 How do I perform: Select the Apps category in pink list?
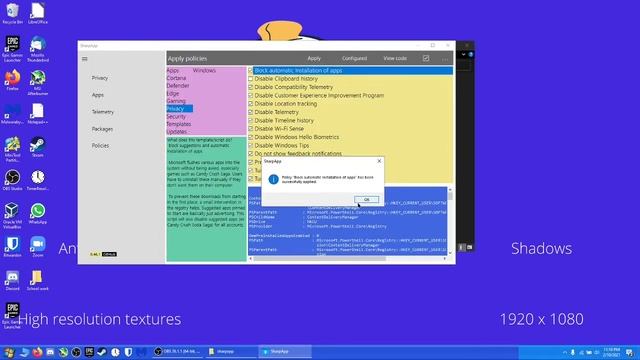click(173, 70)
